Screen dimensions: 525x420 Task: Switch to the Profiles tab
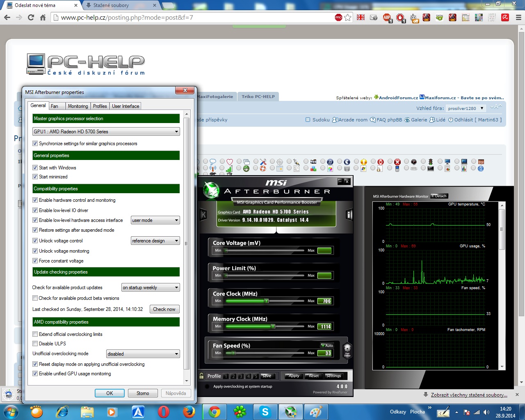[100, 106]
